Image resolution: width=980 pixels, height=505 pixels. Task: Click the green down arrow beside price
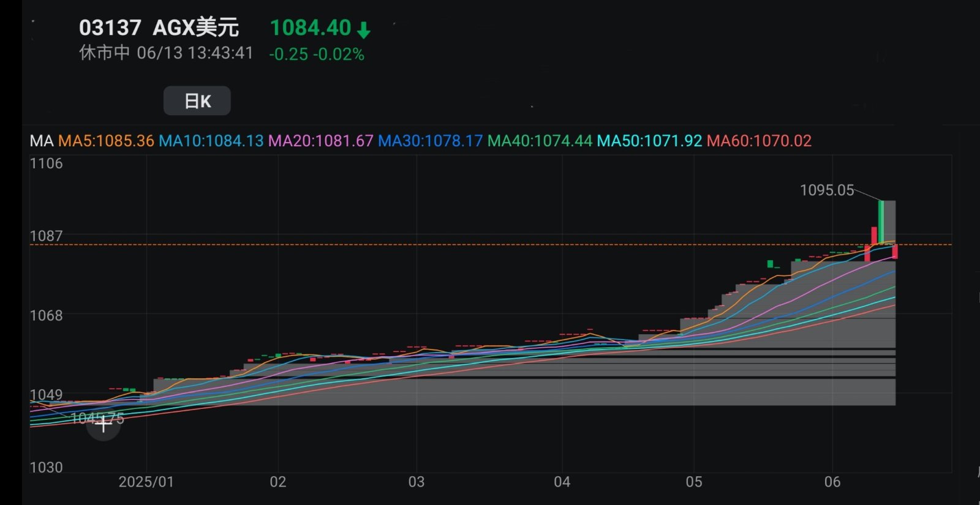(x=364, y=29)
